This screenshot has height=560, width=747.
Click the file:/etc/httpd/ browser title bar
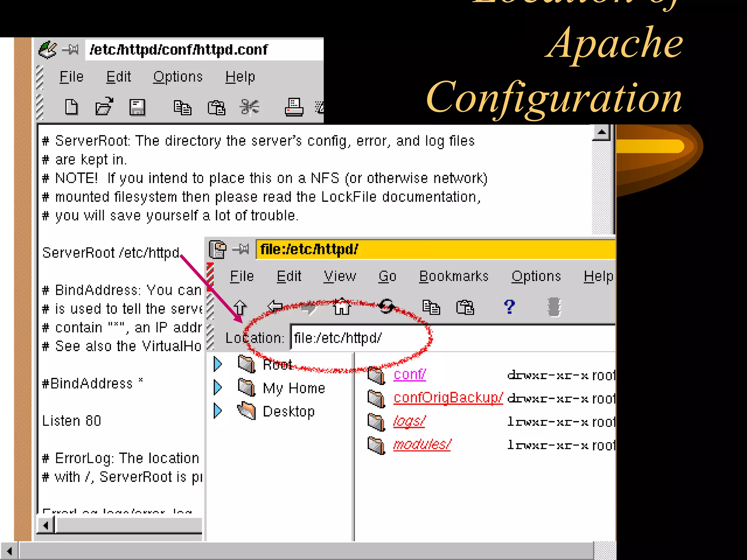[x=436, y=249]
